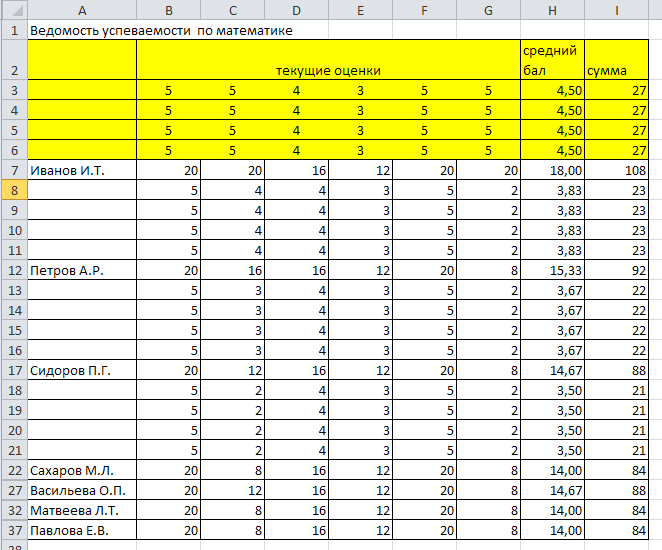Select column B header
The height and width of the screenshot is (550, 662).
pyautogui.click(x=169, y=10)
